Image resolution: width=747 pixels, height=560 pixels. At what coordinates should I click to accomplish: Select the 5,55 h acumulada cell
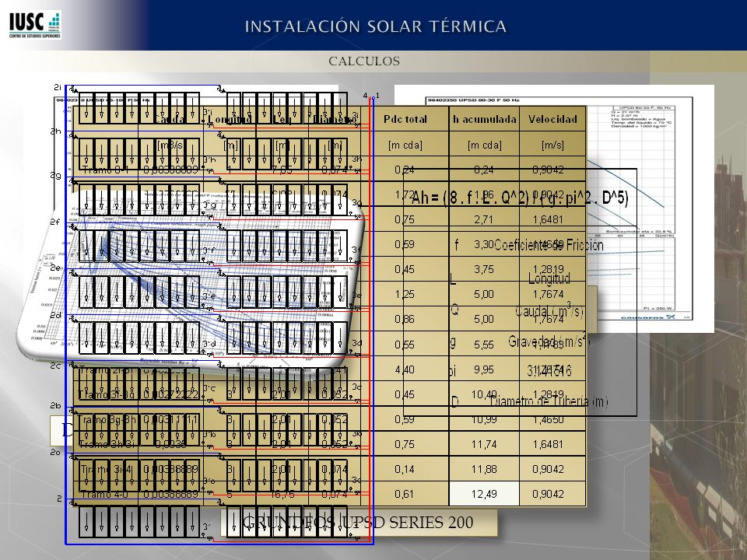click(x=484, y=345)
